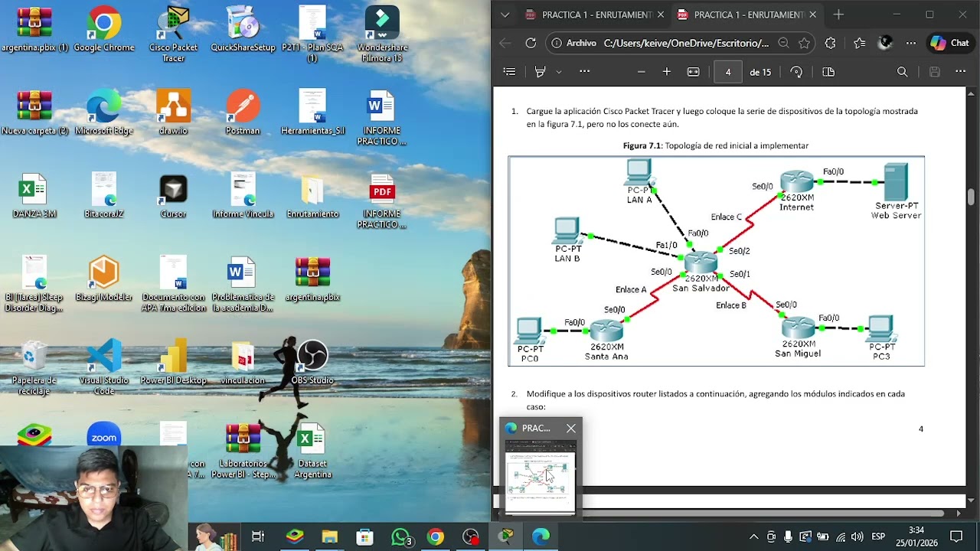
Task: Open the PDF page view options
Action: 828,72
